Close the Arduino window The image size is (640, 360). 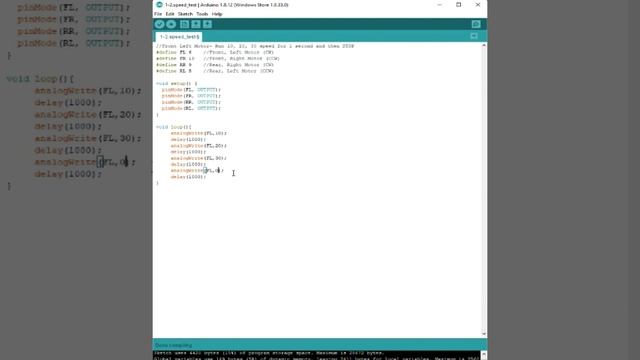click(478, 4)
